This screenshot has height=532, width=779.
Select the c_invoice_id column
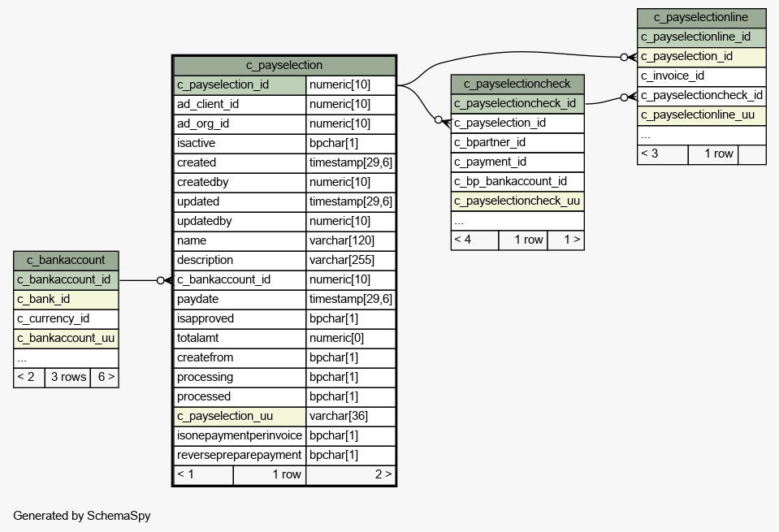pos(702,76)
